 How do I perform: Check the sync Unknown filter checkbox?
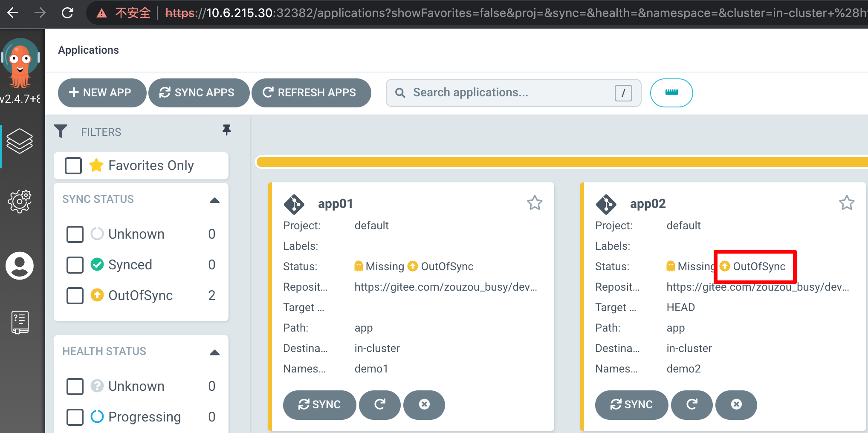(x=75, y=234)
